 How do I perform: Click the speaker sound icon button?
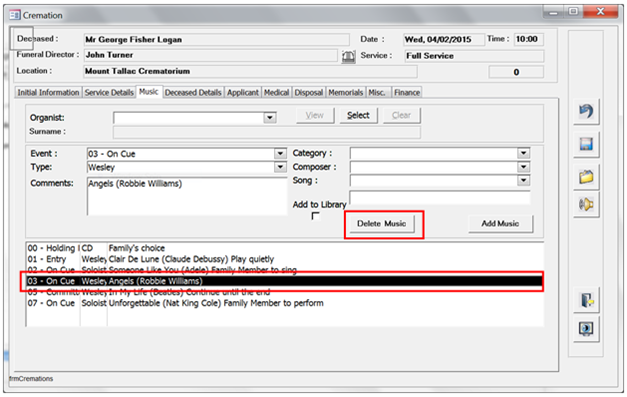click(586, 205)
